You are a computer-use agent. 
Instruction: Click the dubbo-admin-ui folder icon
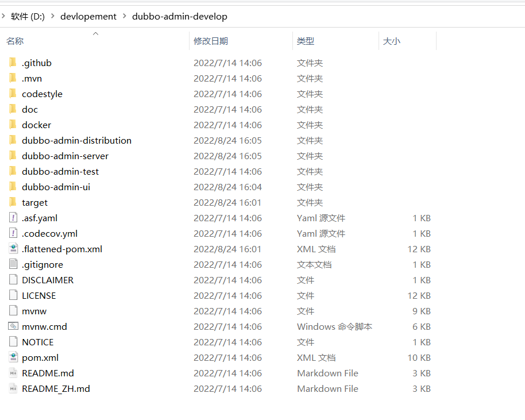[x=13, y=187]
